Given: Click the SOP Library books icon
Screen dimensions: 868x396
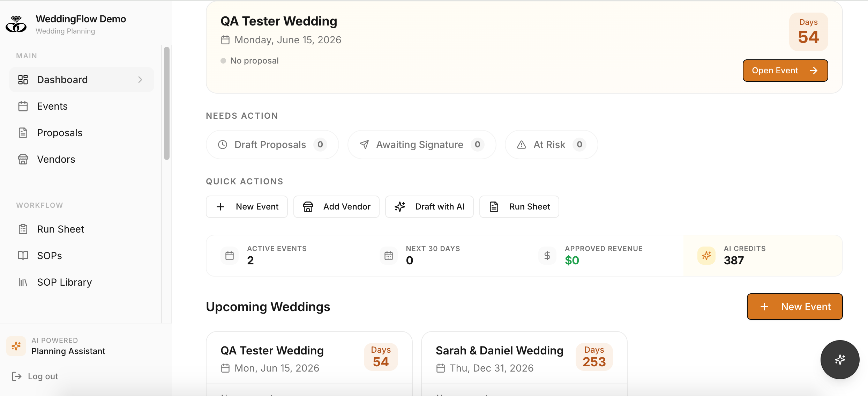Looking at the screenshot, I should point(23,282).
